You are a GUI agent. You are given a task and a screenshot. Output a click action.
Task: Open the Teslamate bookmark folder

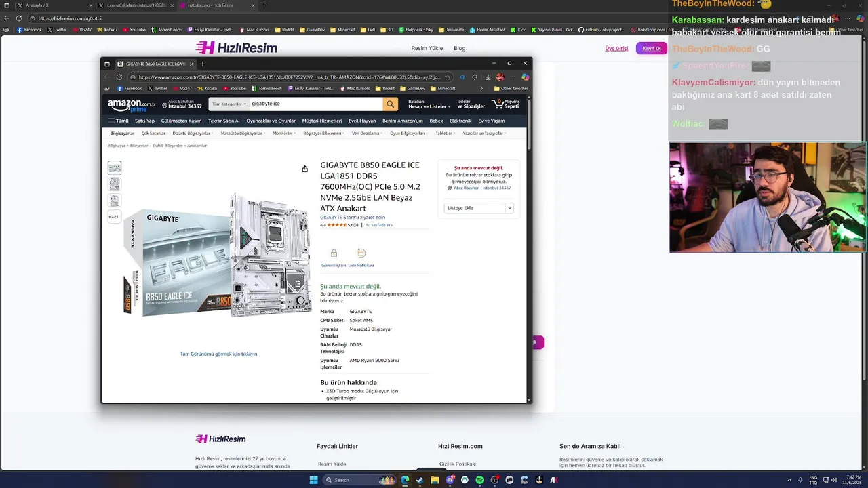click(x=451, y=30)
